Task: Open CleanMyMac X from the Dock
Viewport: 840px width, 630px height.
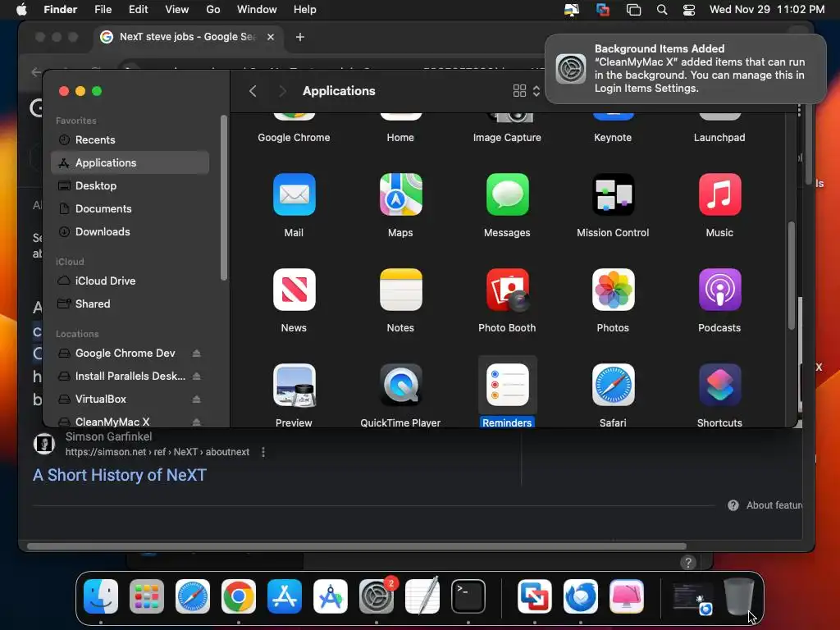Action: (627, 596)
